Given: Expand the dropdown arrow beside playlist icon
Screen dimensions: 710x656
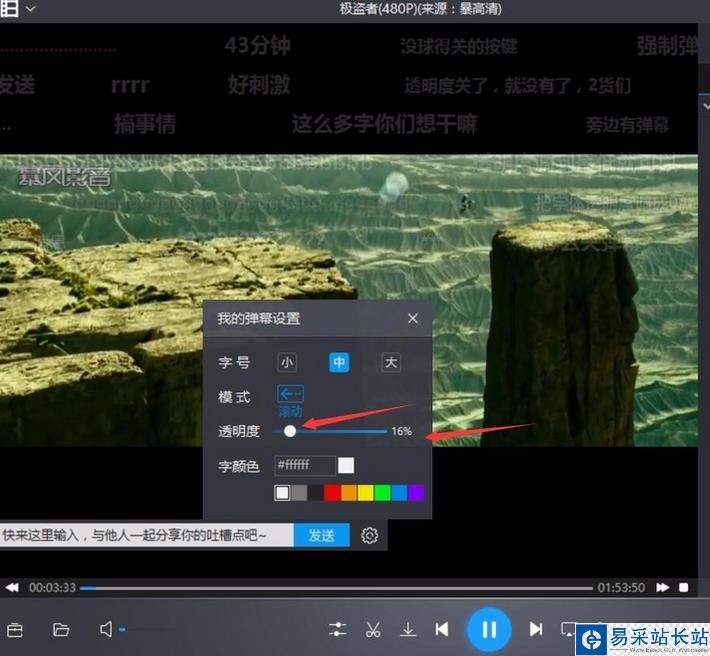Looking at the screenshot, I should tap(30, 9).
